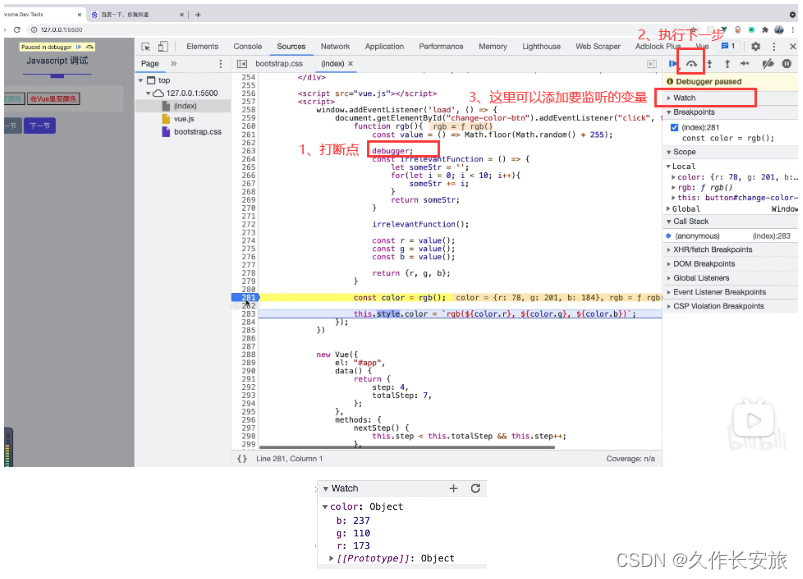Click the 下一节 button on page
Image resolution: width=803 pixels, height=579 pixels.
coord(40,126)
